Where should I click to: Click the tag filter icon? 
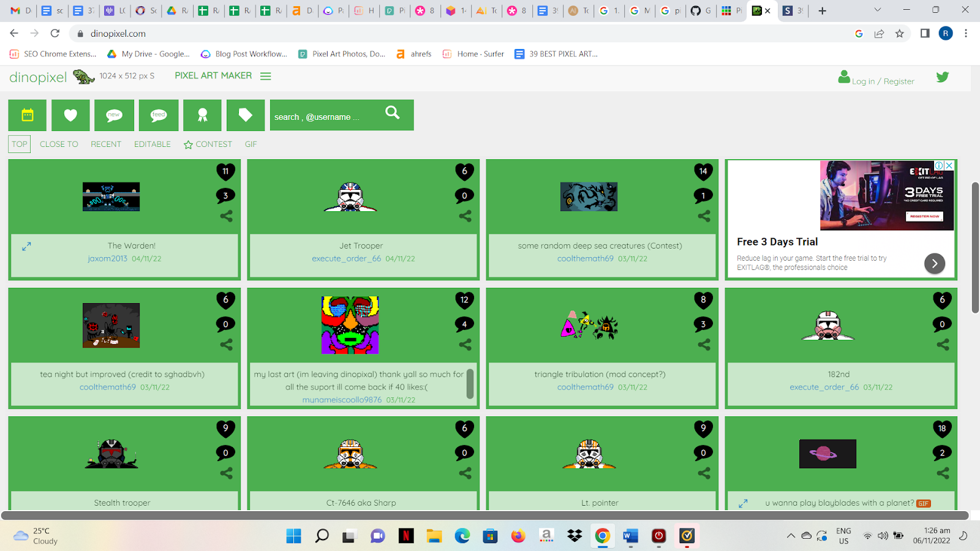point(246,115)
